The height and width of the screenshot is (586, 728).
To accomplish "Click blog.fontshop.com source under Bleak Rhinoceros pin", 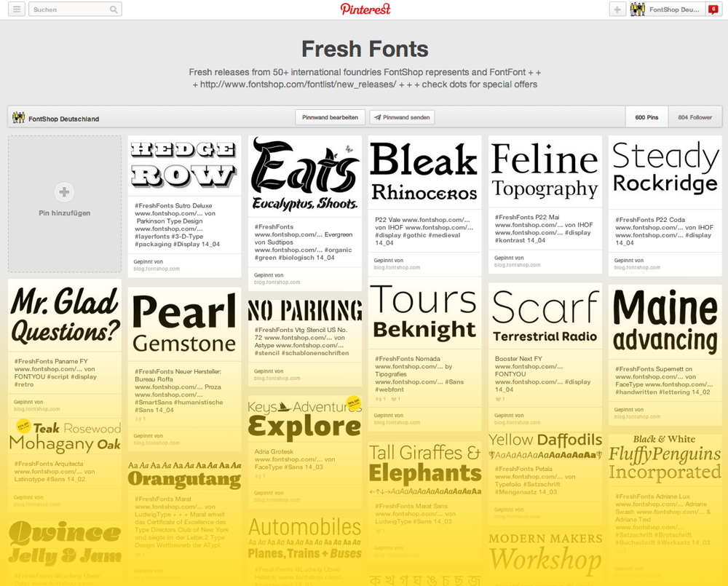I will (x=397, y=267).
